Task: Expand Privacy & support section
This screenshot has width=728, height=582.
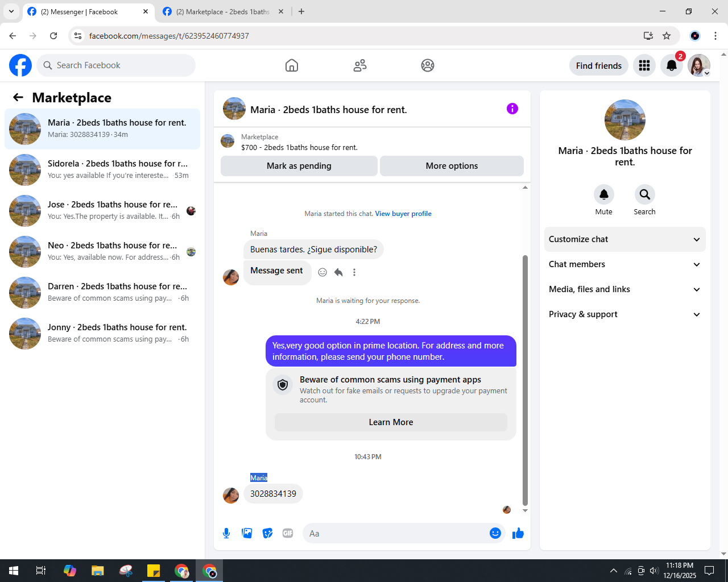Action: pyautogui.click(x=625, y=314)
